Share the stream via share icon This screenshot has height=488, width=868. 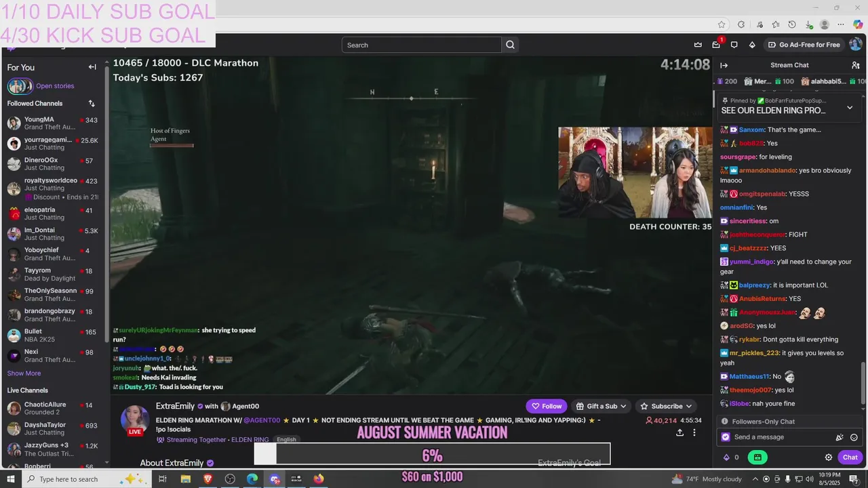679,432
